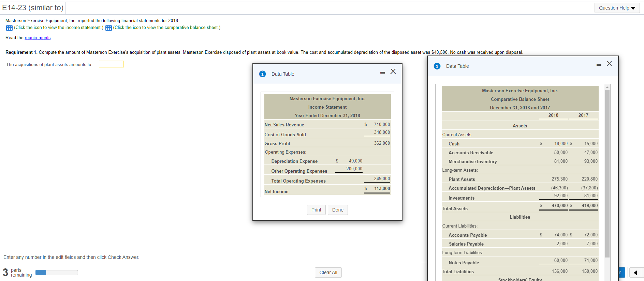Select the 220,800 plant assets value
This screenshot has width=644, height=281.
[x=590, y=179]
